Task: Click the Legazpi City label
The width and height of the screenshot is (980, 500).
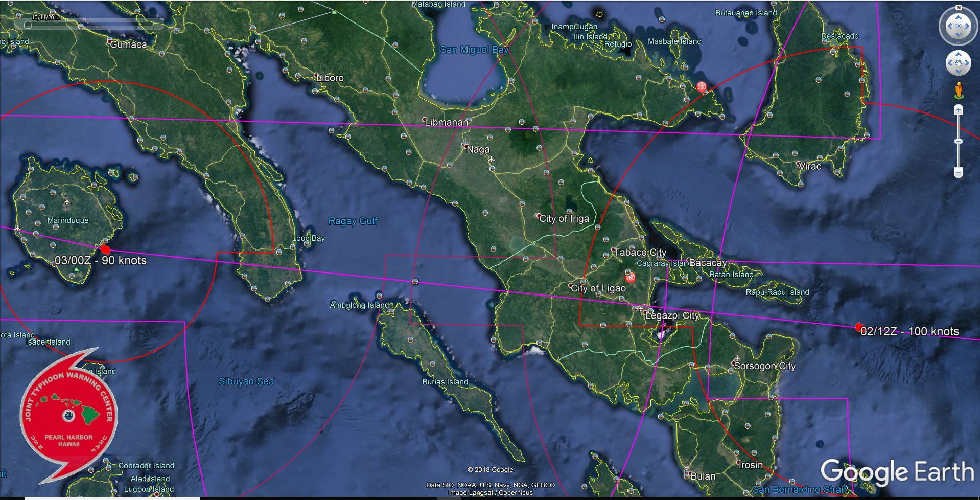Action: click(672, 315)
